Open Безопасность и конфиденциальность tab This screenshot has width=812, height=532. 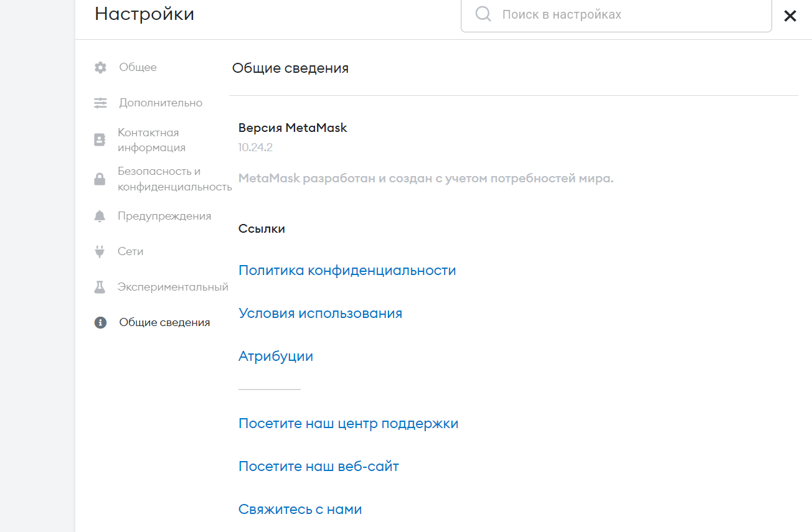[175, 179]
